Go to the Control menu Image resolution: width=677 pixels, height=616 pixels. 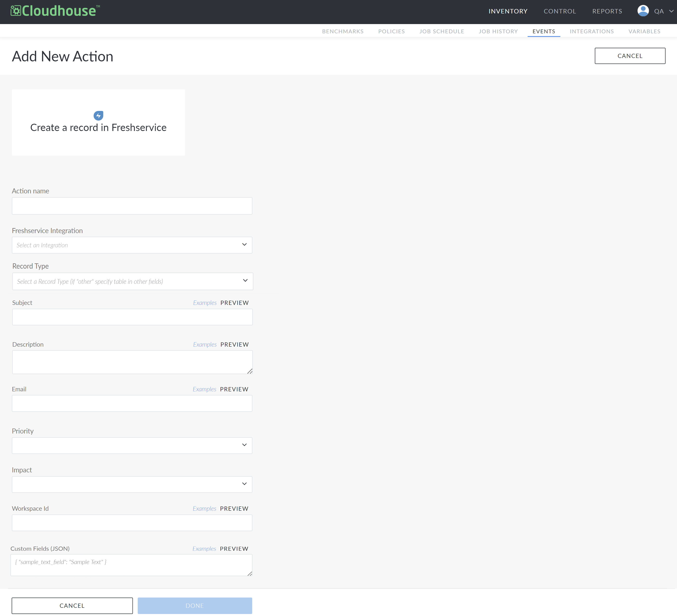pyautogui.click(x=560, y=11)
